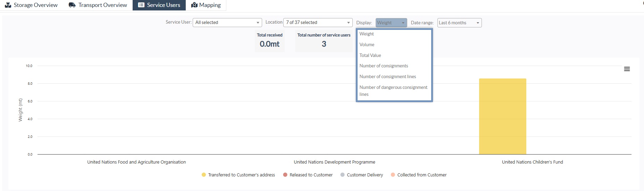Viewport: 644px width, 191px height.
Task: Click the 'United Nations Food and Agriculture Organisation' axis label
Action: 136,162
